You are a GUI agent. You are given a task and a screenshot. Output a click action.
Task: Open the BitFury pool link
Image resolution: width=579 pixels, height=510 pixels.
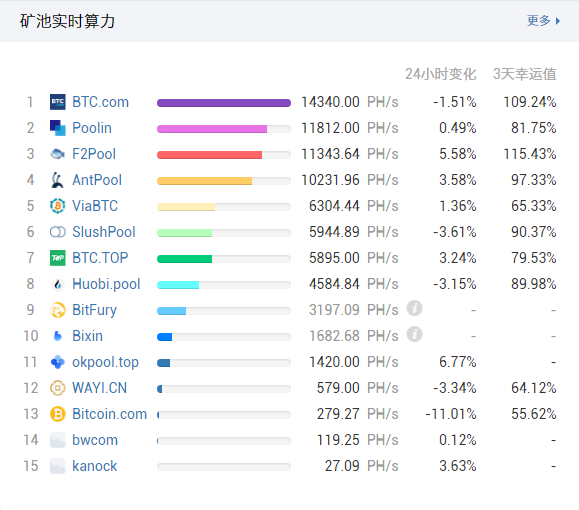(95, 310)
